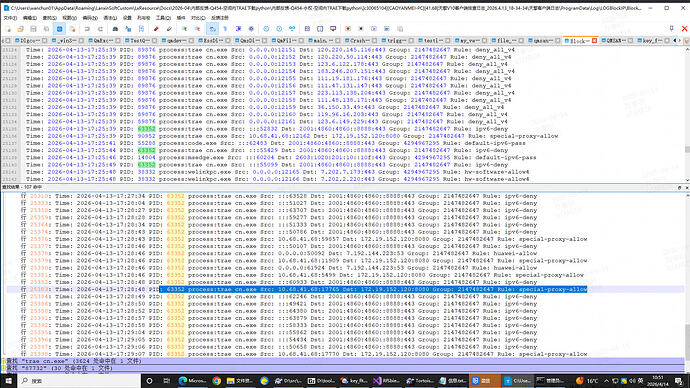Save the recorded macro icon

[400, 29]
